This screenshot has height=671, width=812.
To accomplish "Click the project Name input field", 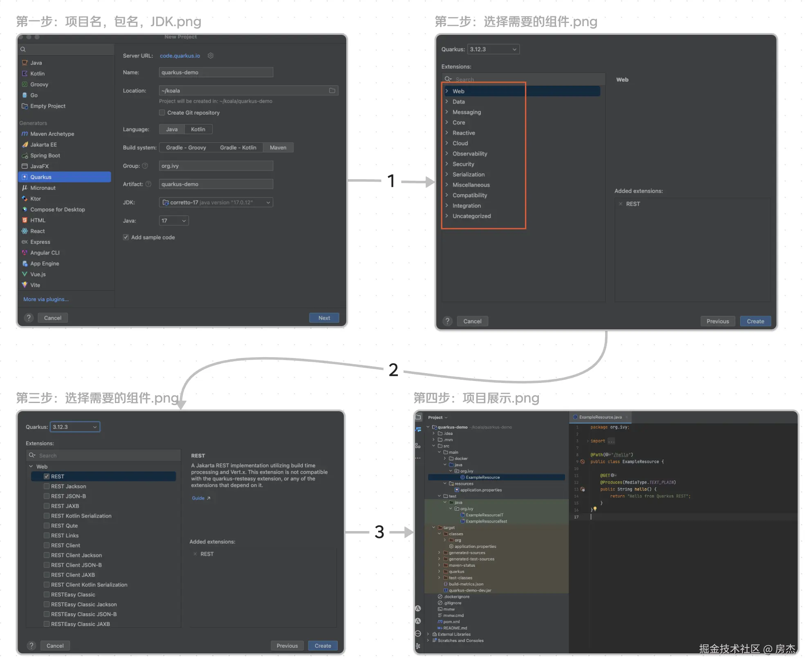I will pyautogui.click(x=216, y=72).
